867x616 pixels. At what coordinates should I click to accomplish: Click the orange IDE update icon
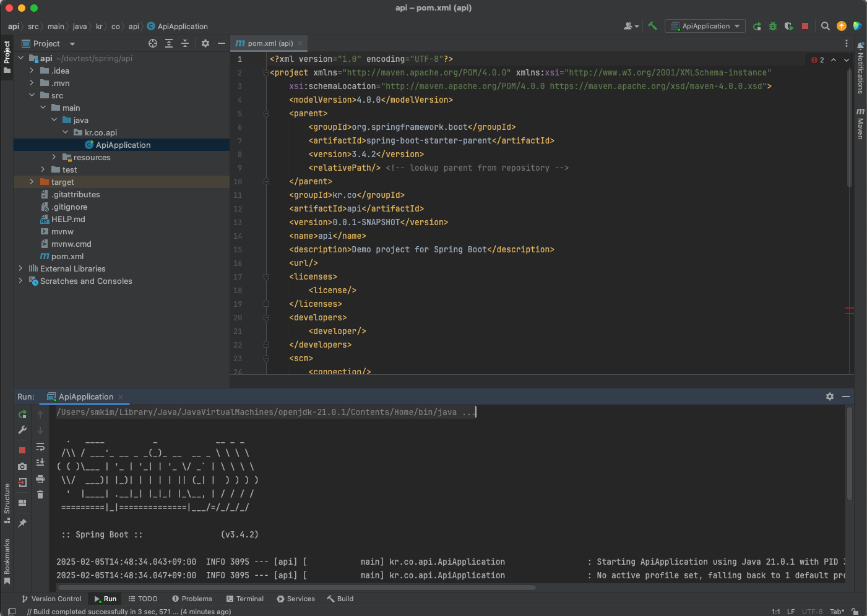[842, 26]
